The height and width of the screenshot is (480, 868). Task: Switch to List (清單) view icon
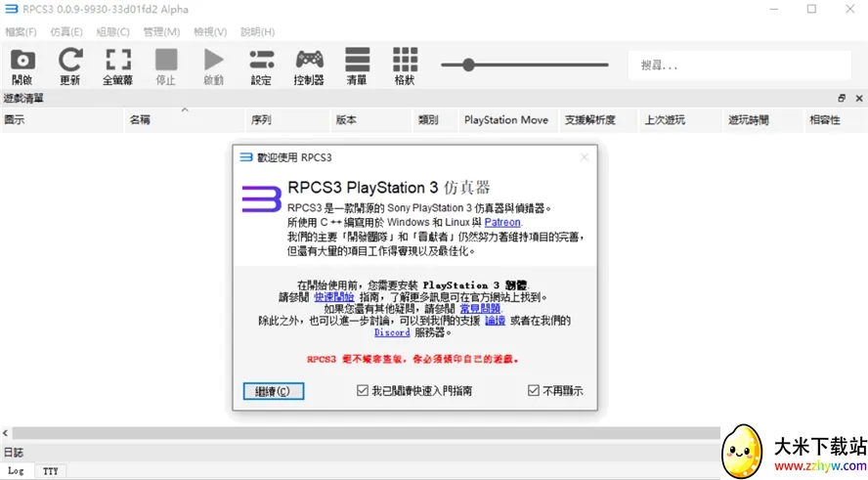(357, 65)
